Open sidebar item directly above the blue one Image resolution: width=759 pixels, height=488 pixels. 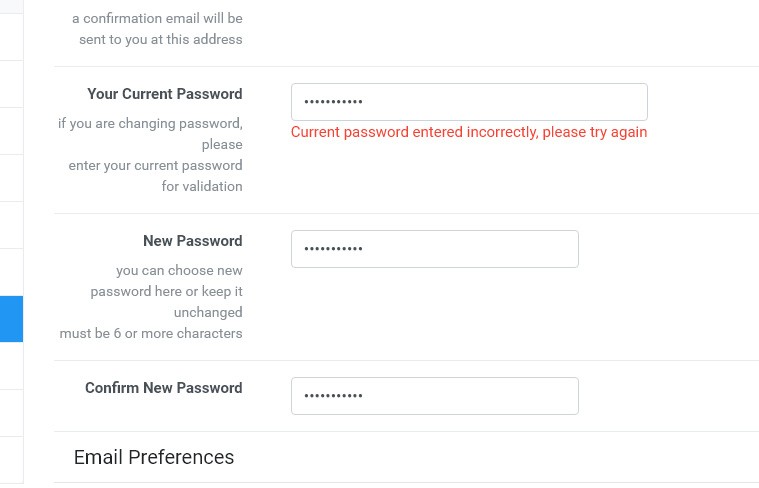point(11,272)
